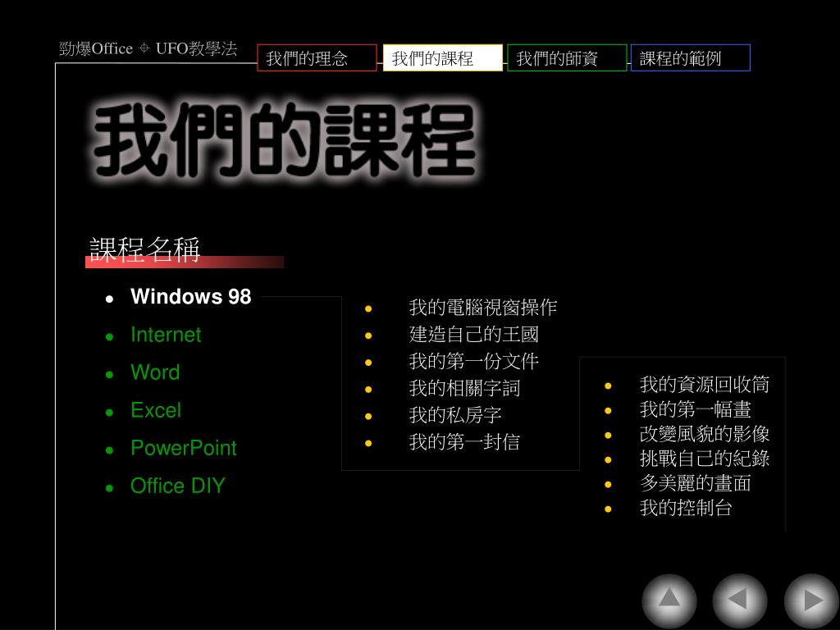
Task: Open the Office DIY course link
Action: 178,486
